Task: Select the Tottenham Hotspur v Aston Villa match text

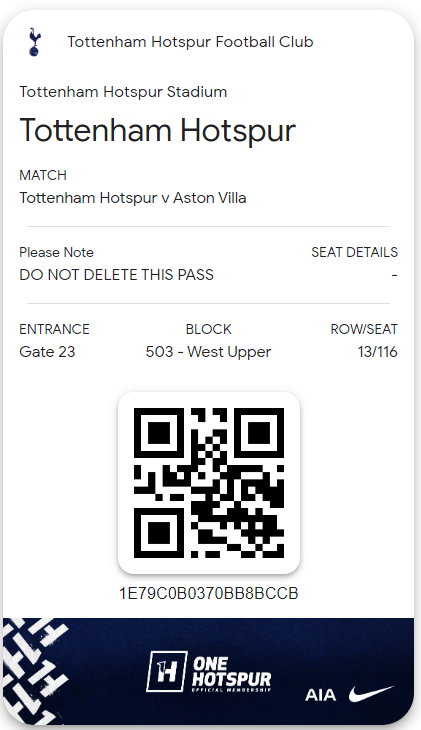Action: pyautogui.click(x=133, y=198)
